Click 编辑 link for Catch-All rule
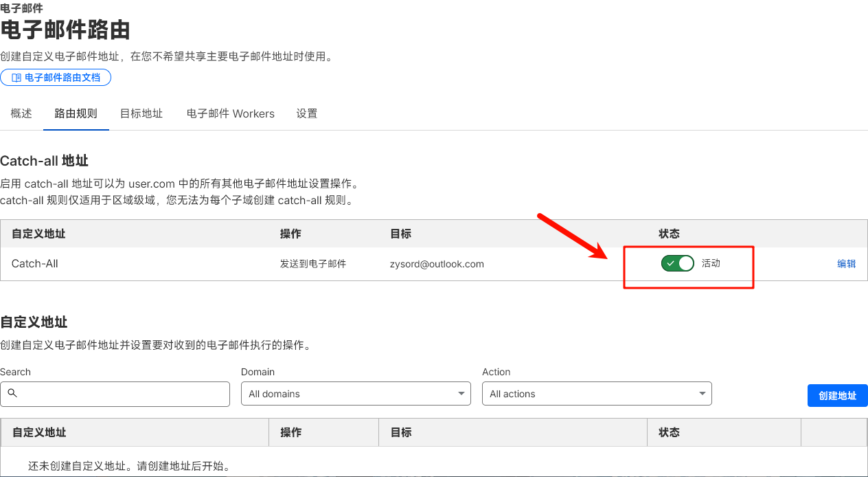Viewport: 868px width, 477px height. (x=846, y=263)
